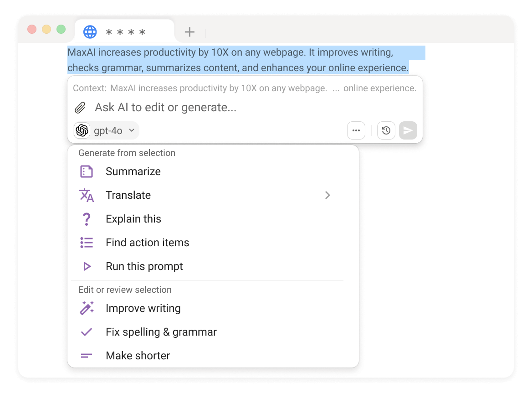532x394 pixels.
Task: Maximize the window with the green button
Action: tap(61, 29)
